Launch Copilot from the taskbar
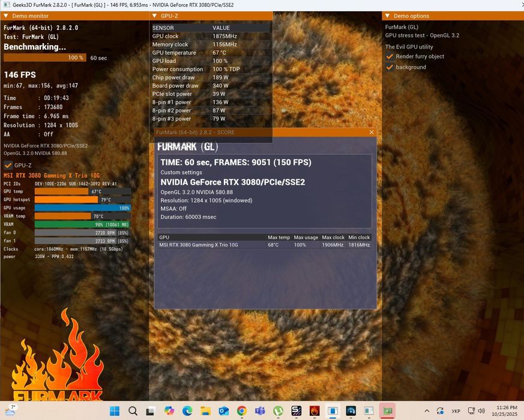The width and height of the screenshot is (524, 420). click(x=169, y=410)
